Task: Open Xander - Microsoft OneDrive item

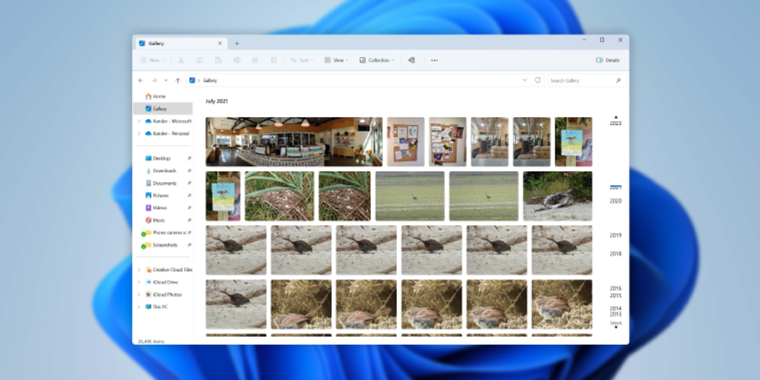Action: tap(168, 121)
